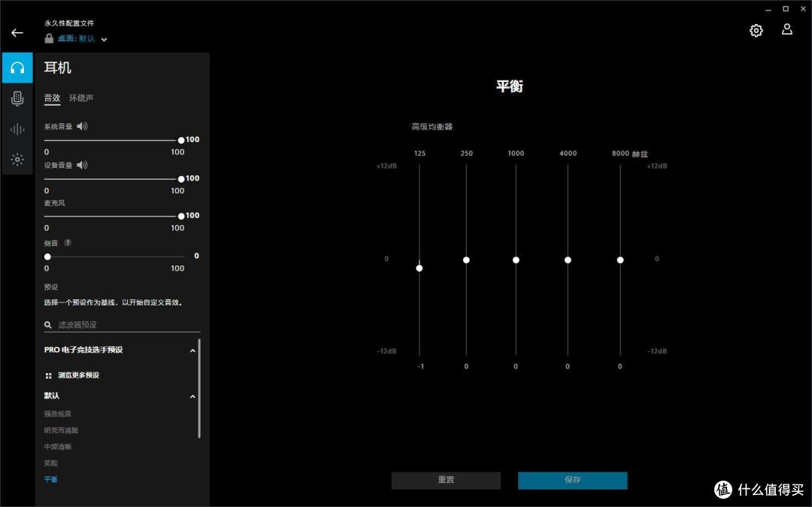
Task: Click the 高级均衡器 label
Action: click(x=432, y=127)
